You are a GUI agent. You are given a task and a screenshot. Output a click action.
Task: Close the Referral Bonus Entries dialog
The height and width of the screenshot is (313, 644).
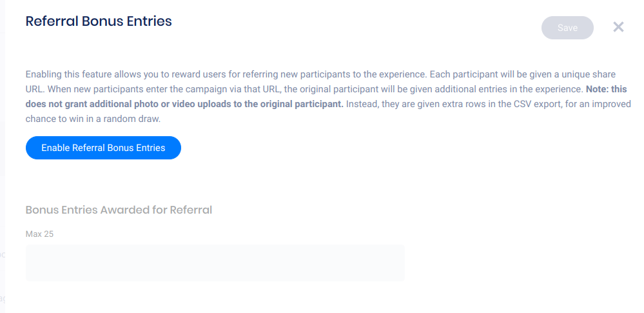pyautogui.click(x=618, y=27)
